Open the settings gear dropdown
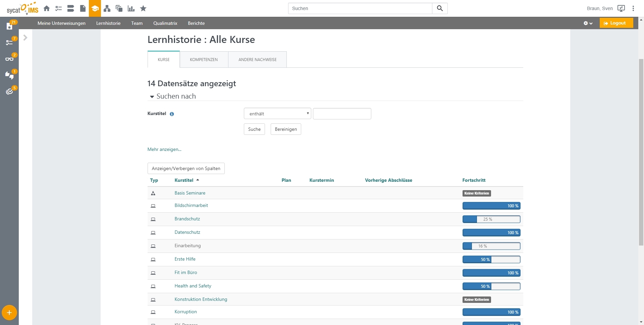 (x=588, y=23)
